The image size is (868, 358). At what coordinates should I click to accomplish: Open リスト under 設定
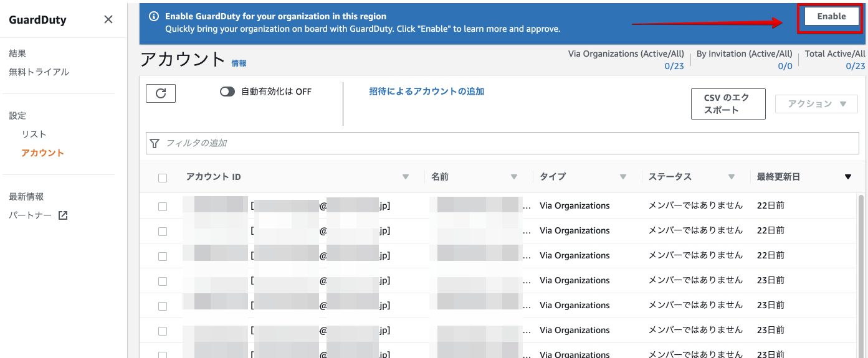(34, 134)
